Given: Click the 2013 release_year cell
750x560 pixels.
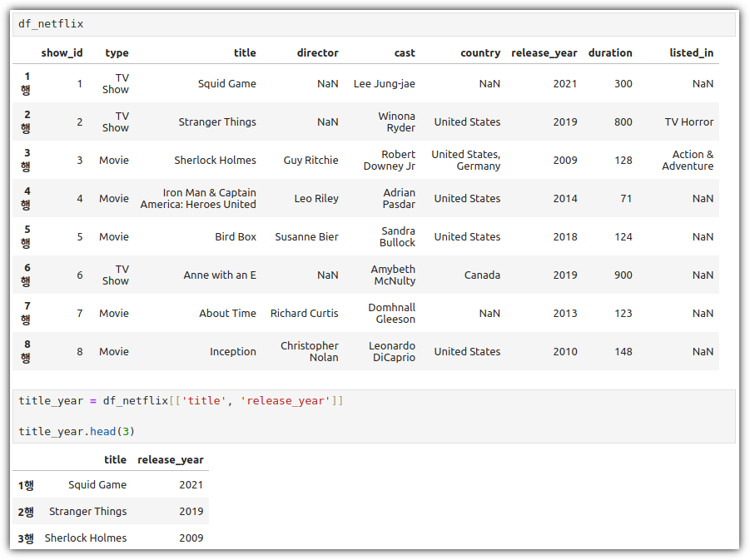Looking at the screenshot, I should [x=565, y=313].
